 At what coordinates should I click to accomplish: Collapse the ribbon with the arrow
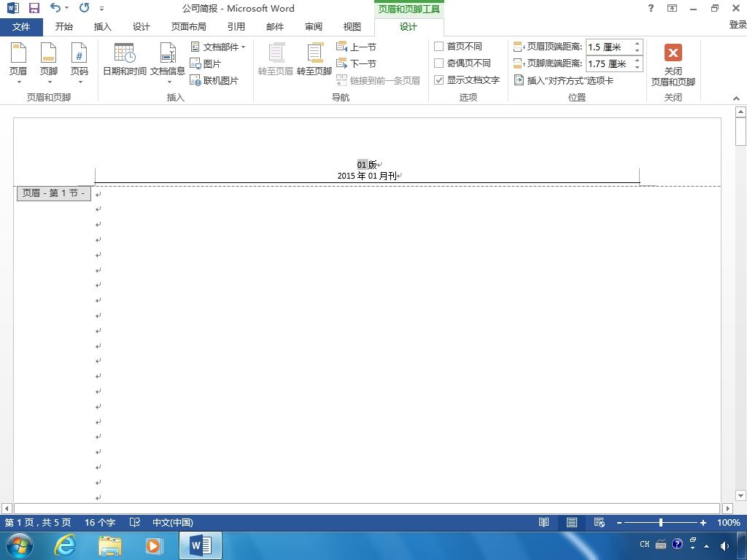point(736,98)
